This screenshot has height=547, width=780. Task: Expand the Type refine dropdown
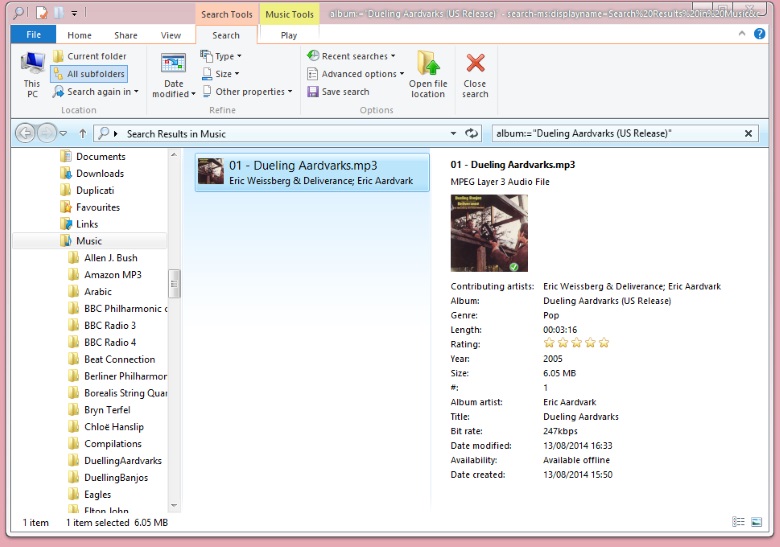[221, 56]
